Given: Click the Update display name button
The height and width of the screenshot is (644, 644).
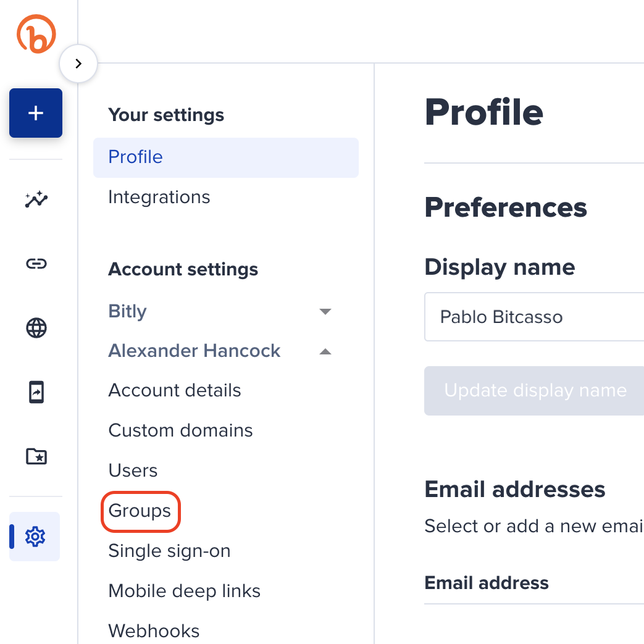Looking at the screenshot, I should coord(533,390).
